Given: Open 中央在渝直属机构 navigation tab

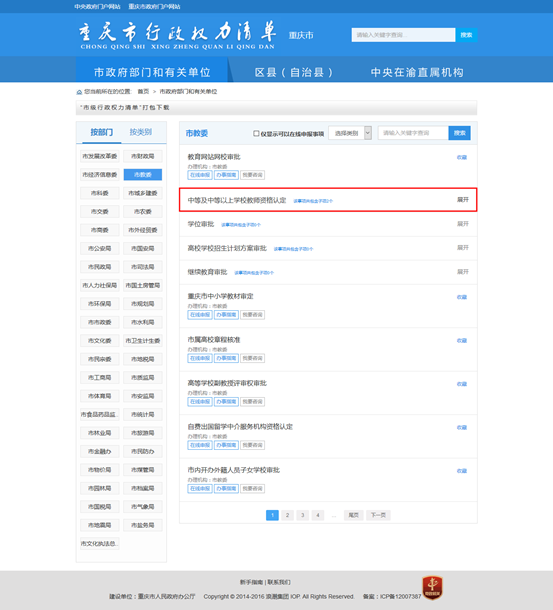Looking at the screenshot, I should click(x=417, y=72).
